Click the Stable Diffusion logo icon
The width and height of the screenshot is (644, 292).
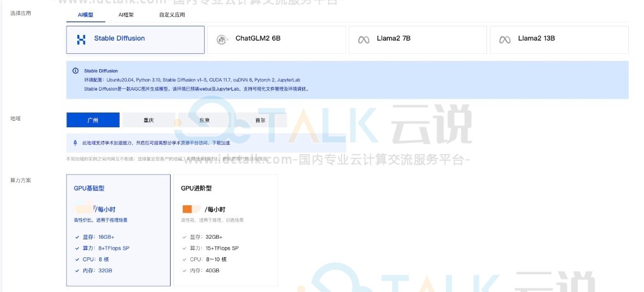pos(81,40)
